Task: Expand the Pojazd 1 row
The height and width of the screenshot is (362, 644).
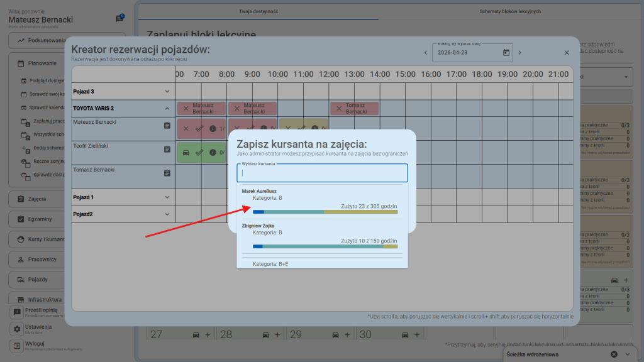Action: coord(167,197)
